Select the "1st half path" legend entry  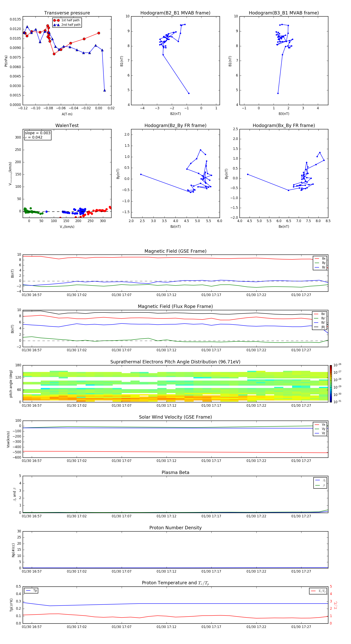(x=67, y=20)
